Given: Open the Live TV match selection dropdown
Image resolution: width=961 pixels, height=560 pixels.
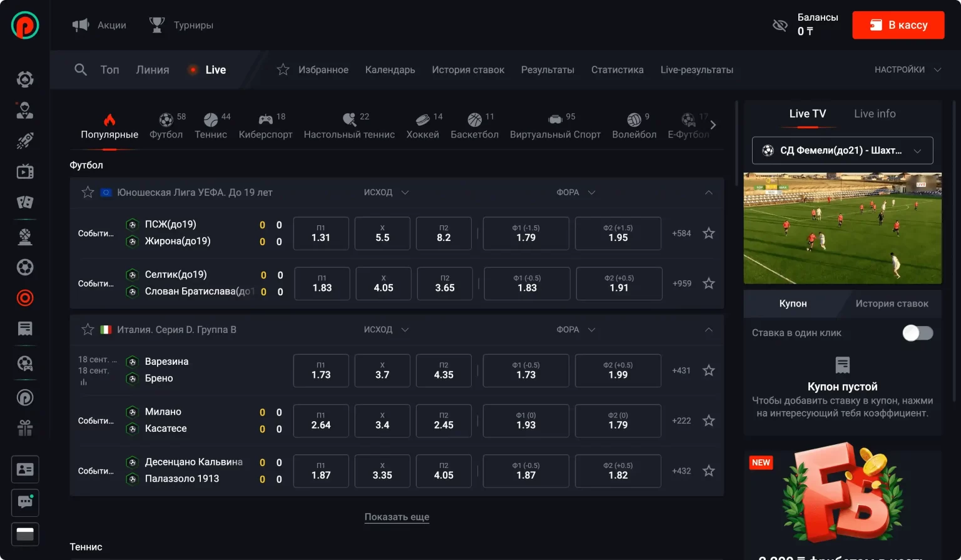Looking at the screenshot, I should coord(842,151).
